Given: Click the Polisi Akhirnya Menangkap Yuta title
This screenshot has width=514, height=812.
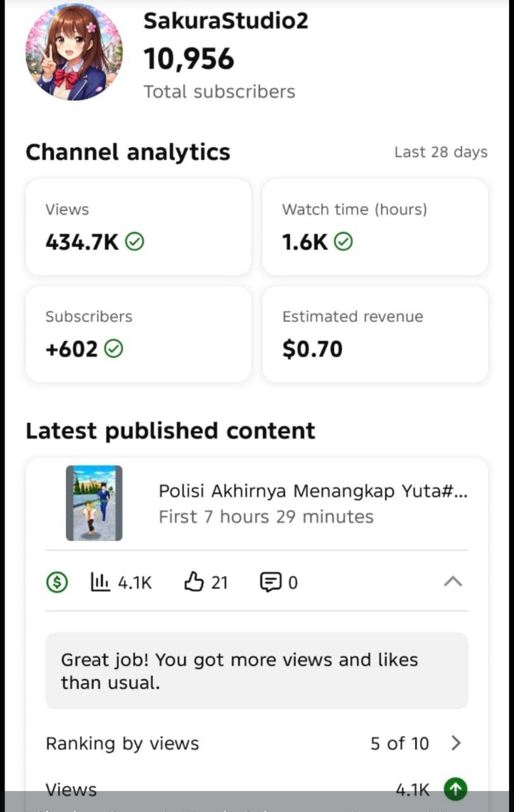Looking at the screenshot, I should [313, 491].
